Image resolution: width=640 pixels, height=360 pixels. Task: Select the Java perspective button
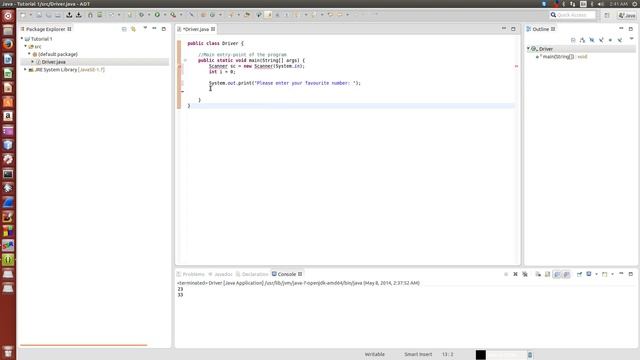coord(627,15)
